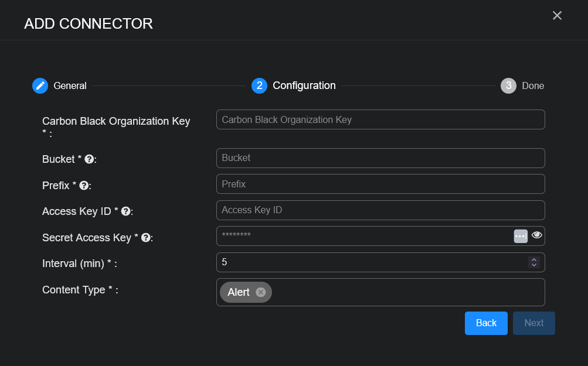Increase the Interval minutes value
This screenshot has height=366, width=588.
click(533, 259)
